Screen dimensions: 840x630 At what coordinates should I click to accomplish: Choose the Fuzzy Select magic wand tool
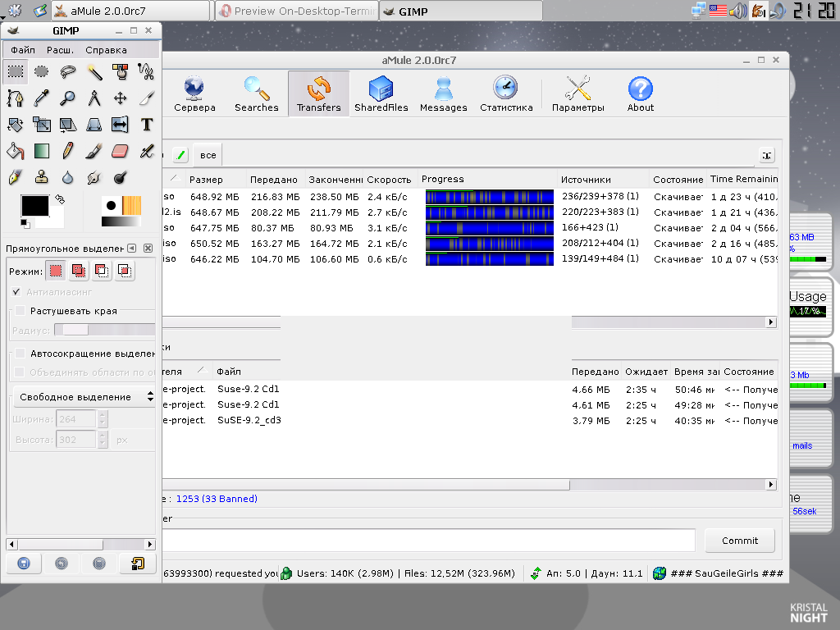point(94,71)
